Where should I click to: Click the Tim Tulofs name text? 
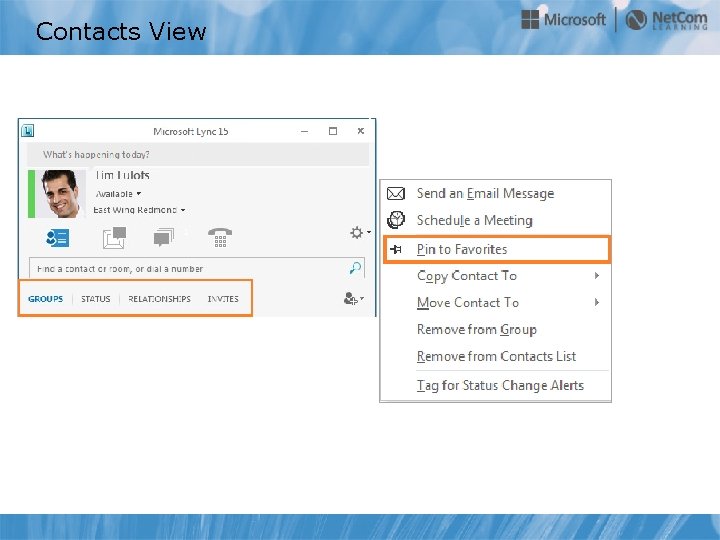tap(123, 175)
